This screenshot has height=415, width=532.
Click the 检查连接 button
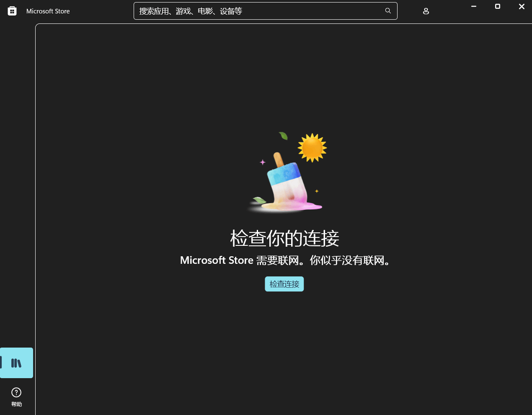pyautogui.click(x=284, y=284)
